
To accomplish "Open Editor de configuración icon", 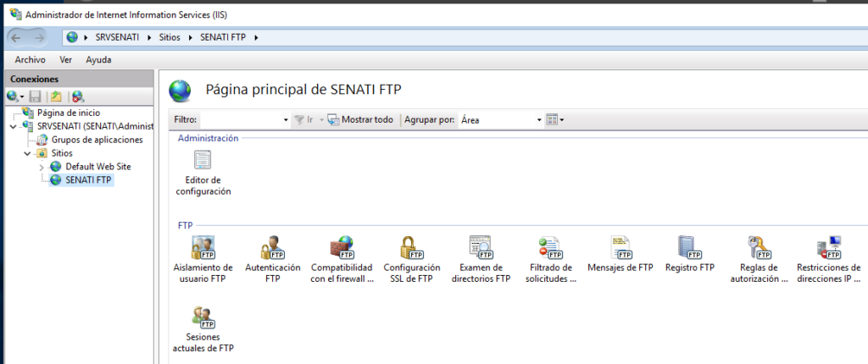I will click(203, 161).
